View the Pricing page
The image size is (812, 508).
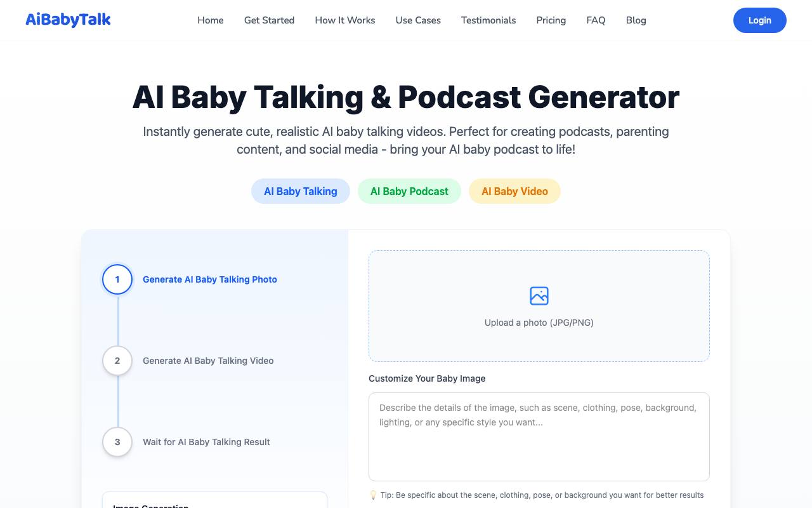[x=551, y=20]
